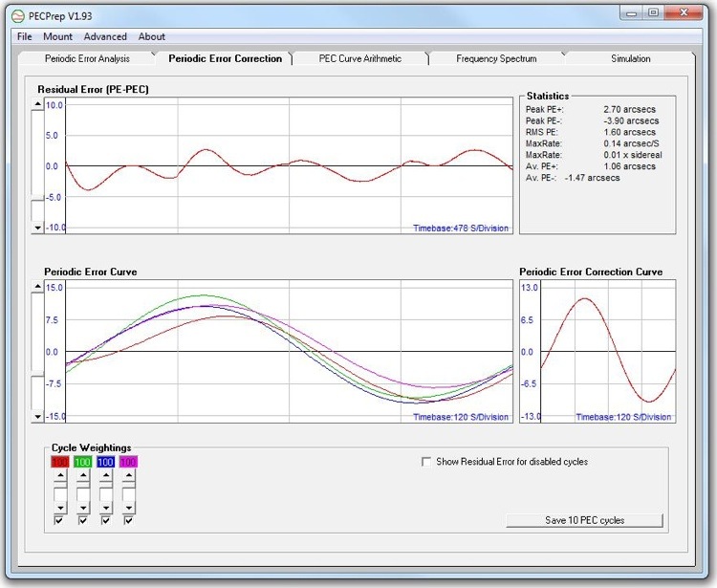Uncheck the red cycle checkbox
The width and height of the screenshot is (717, 588).
pos(59,520)
